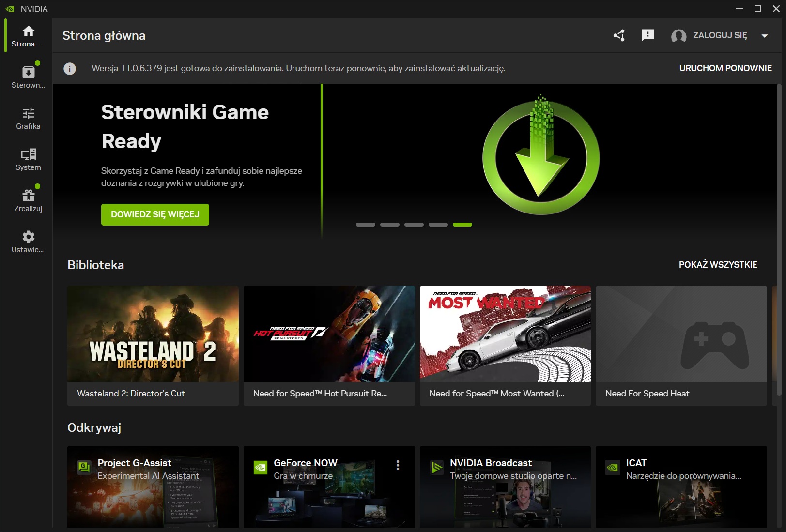Click the info icon in update banner
The height and width of the screenshot is (532, 786).
pos(70,69)
